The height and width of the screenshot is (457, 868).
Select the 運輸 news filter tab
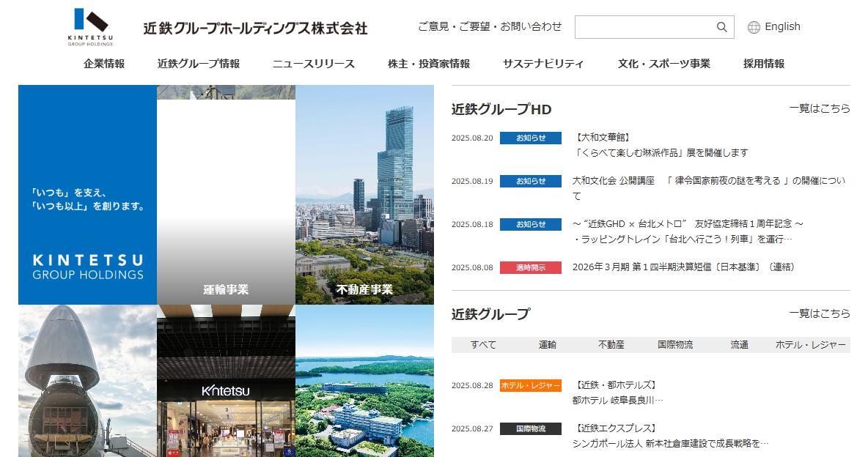pos(547,345)
